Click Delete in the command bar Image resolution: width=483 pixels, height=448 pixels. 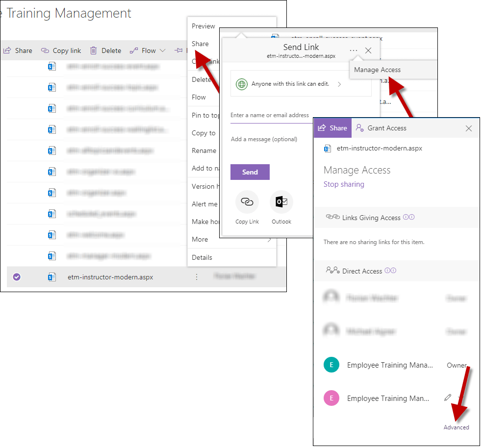pos(105,50)
